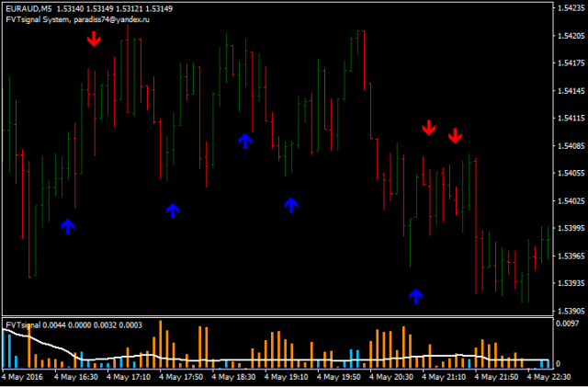
Task: Click the 1.54055 price scale label
Action: tap(571, 173)
